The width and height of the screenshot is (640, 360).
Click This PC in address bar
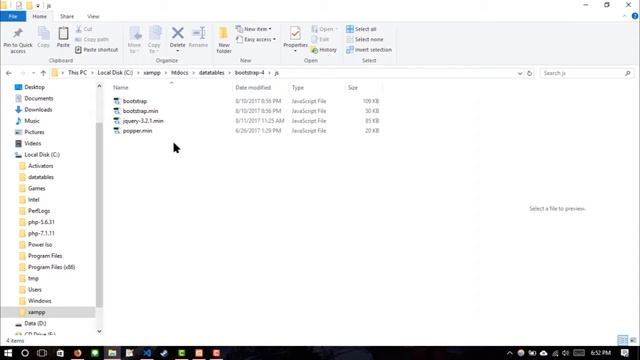(x=78, y=73)
